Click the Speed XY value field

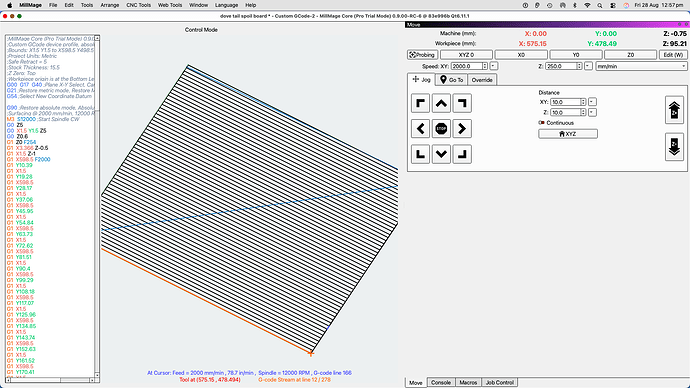click(x=466, y=66)
